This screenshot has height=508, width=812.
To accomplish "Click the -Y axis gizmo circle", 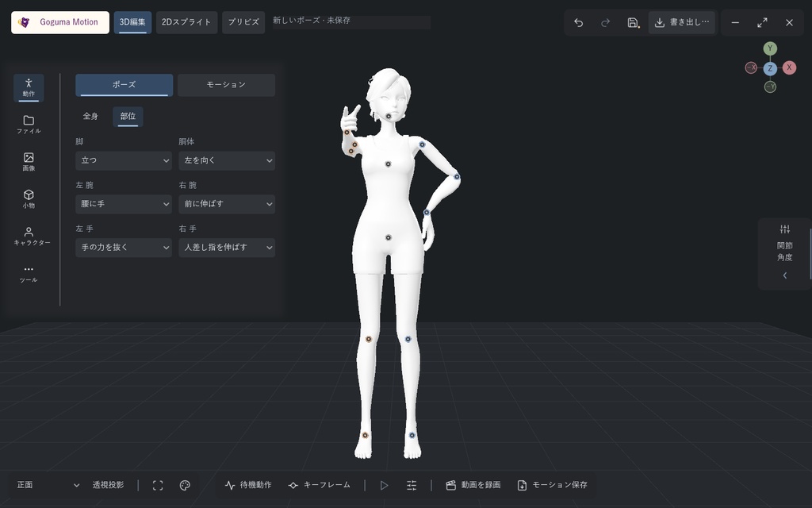I will point(770,87).
